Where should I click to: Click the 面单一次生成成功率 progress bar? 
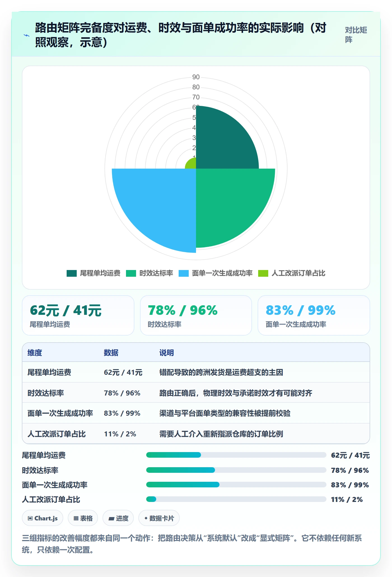click(236, 485)
